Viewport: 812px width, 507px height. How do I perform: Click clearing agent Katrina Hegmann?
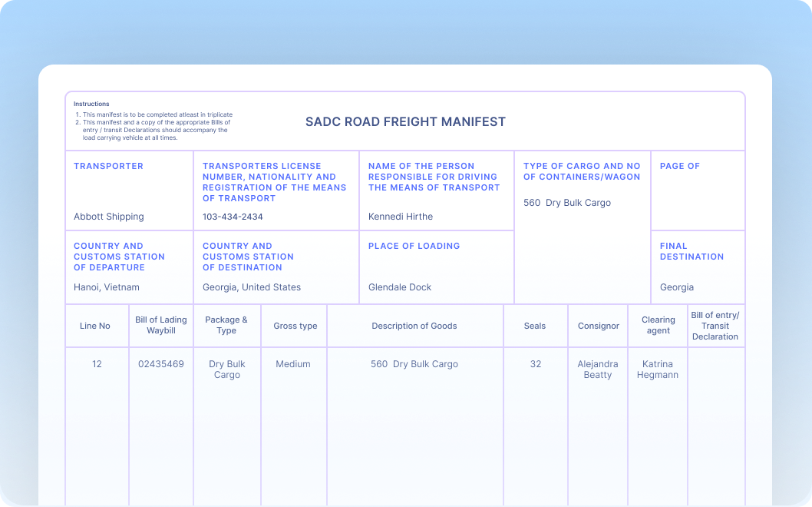658,369
